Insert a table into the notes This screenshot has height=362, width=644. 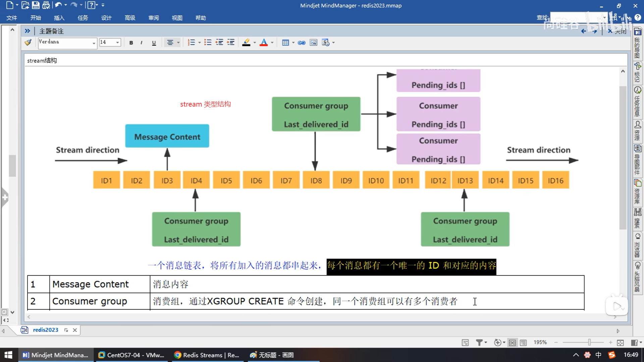[x=285, y=43]
